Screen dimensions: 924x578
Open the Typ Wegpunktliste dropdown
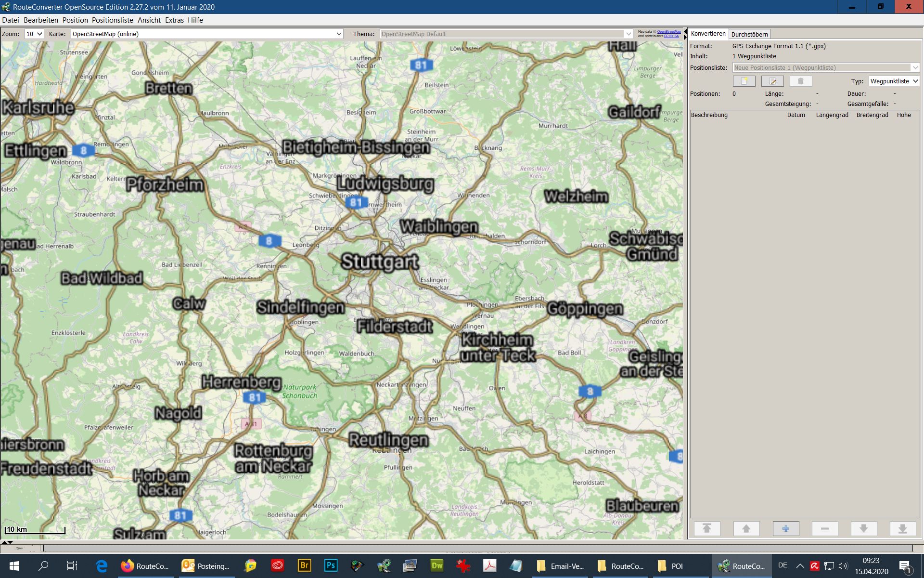click(894, 81)
